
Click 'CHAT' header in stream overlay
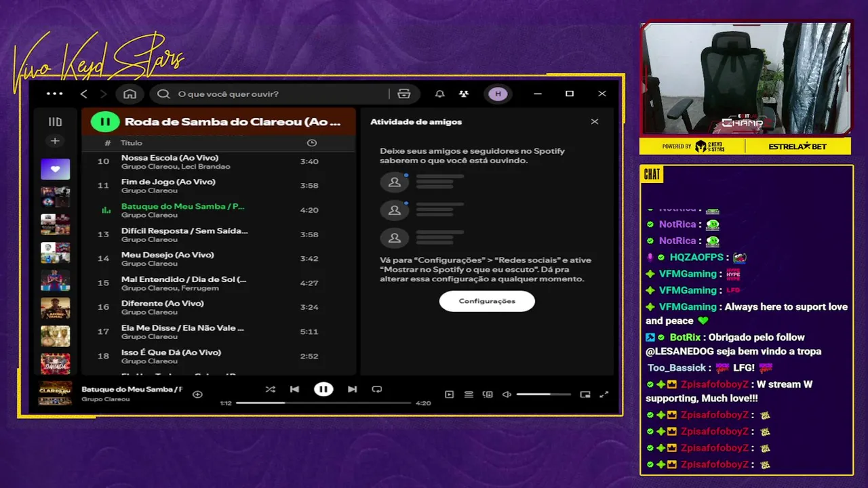(x=652, y=175)
